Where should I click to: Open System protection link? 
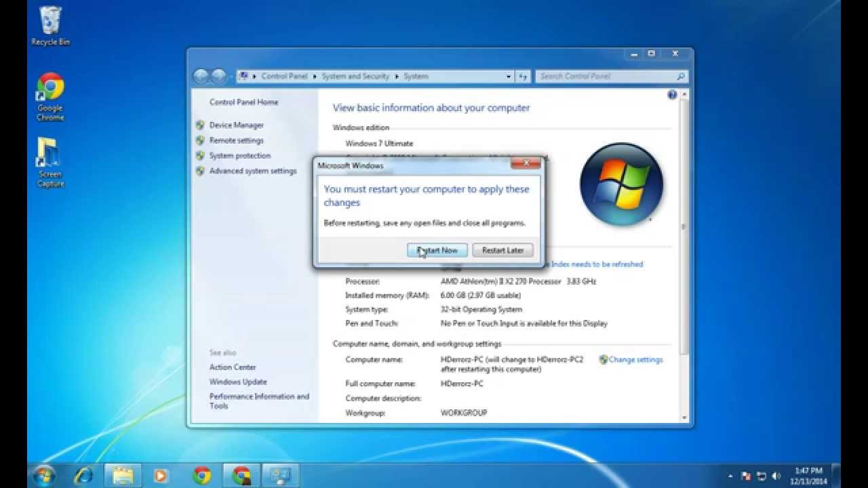tap(239, 156)
